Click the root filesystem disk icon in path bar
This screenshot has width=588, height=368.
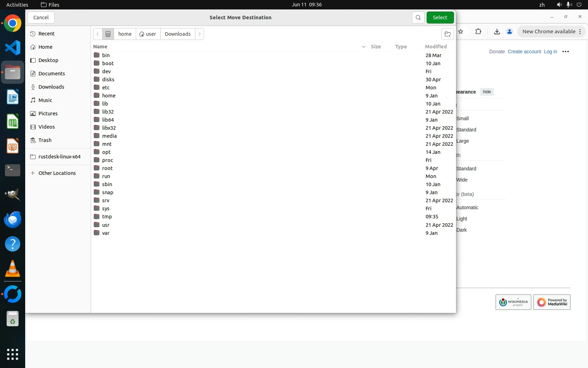pos(108,34)
